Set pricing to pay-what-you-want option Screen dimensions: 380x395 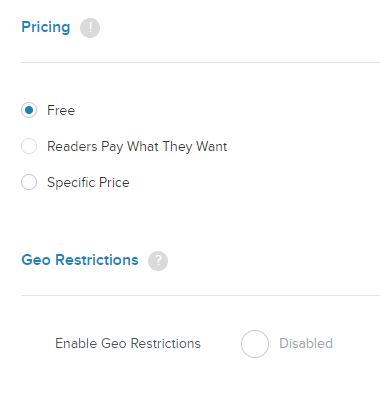point(29,146)
